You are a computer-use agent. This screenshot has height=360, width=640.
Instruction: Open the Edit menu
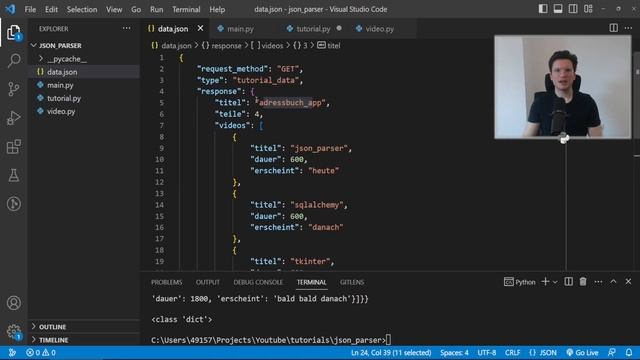(x=51, y=9)
